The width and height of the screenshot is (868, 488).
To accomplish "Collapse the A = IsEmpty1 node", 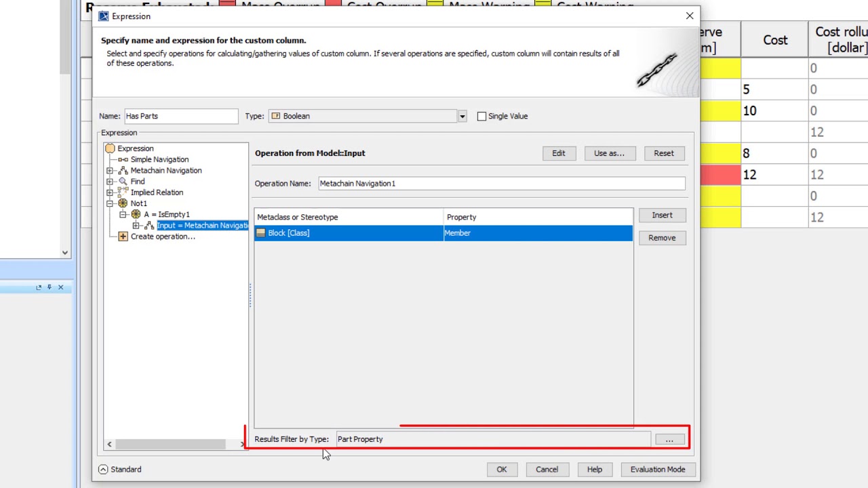I will (123, 214).
